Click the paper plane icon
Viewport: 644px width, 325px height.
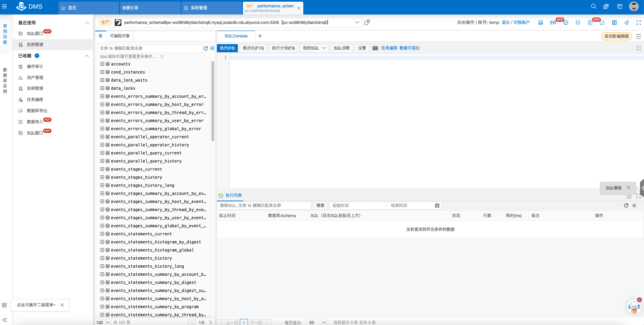626,23
